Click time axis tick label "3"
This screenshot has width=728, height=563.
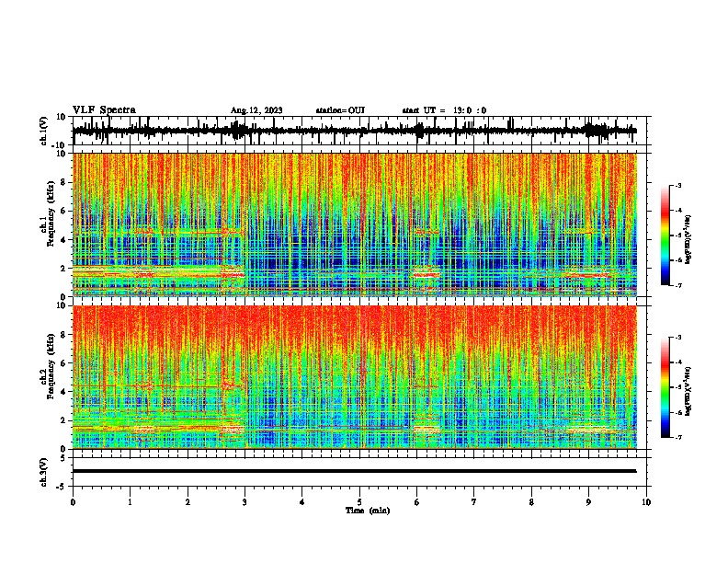point(245,502)
